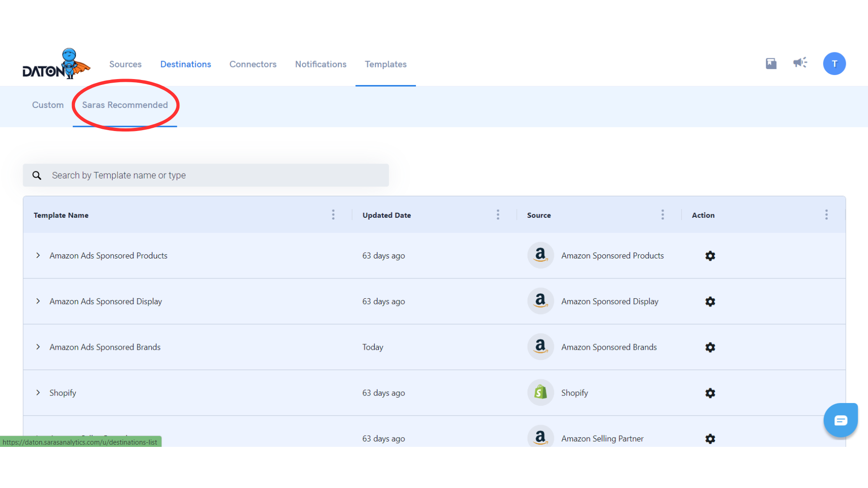Image resolution: width=868 pixels, height=488 pixels.
Task: Expand the Amazon Ads Sponsored Products row
Action: pos(38,255)
